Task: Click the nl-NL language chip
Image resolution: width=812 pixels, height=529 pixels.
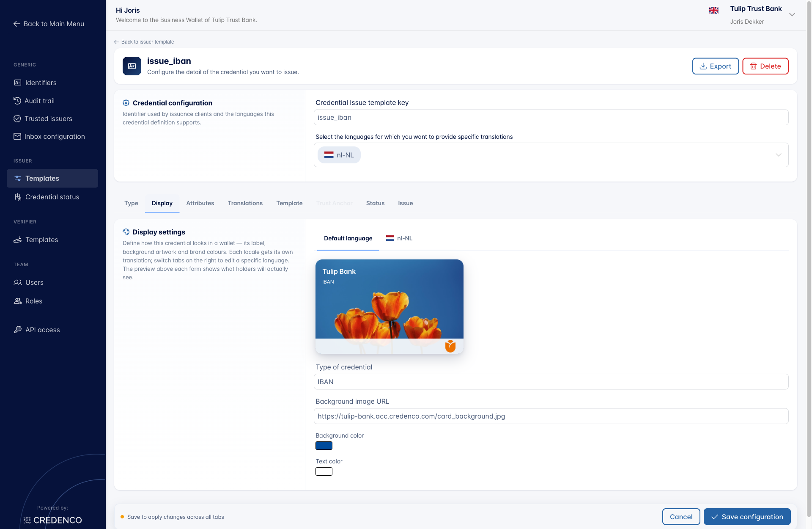Action: pyautogui.click(x=339, y=155)
